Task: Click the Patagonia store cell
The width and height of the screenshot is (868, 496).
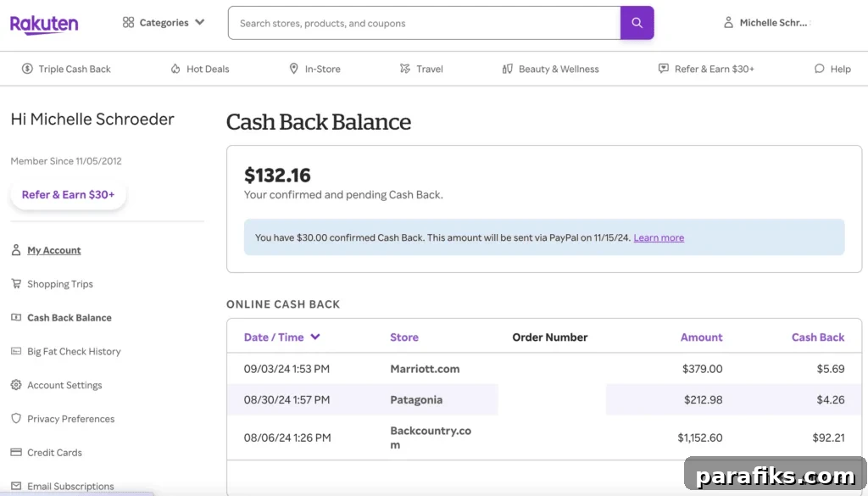Action: 416,399
